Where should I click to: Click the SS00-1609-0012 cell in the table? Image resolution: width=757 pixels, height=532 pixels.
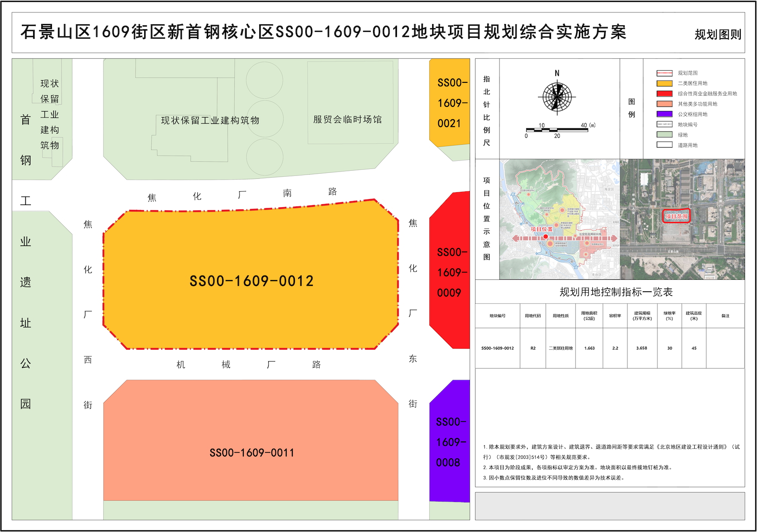pos(497,348)
